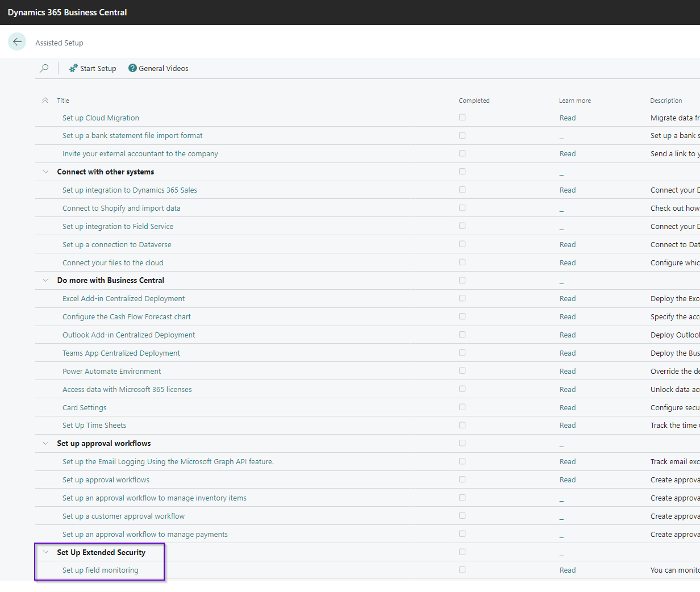This screenshot has height=592, width=700.
Task: Collapse the Set up approval workflows group
Action: coord(46,443)
